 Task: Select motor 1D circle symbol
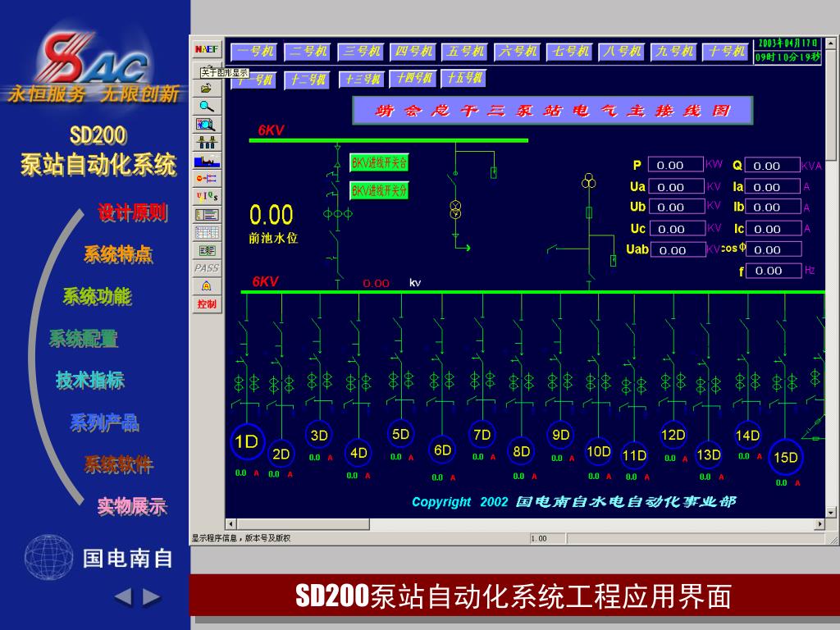tap(247, 442)
